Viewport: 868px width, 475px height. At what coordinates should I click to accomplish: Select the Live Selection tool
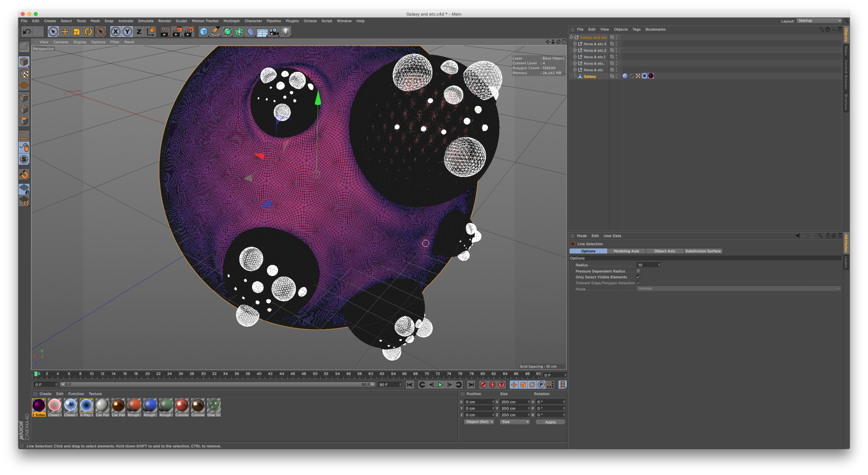point(53,32)
